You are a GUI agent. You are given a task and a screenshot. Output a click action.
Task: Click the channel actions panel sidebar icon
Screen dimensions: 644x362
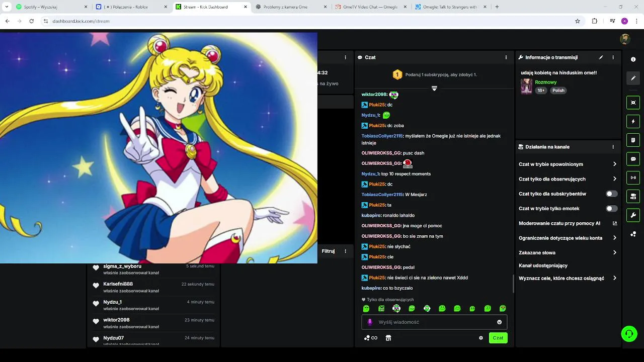tap(633, 196)
